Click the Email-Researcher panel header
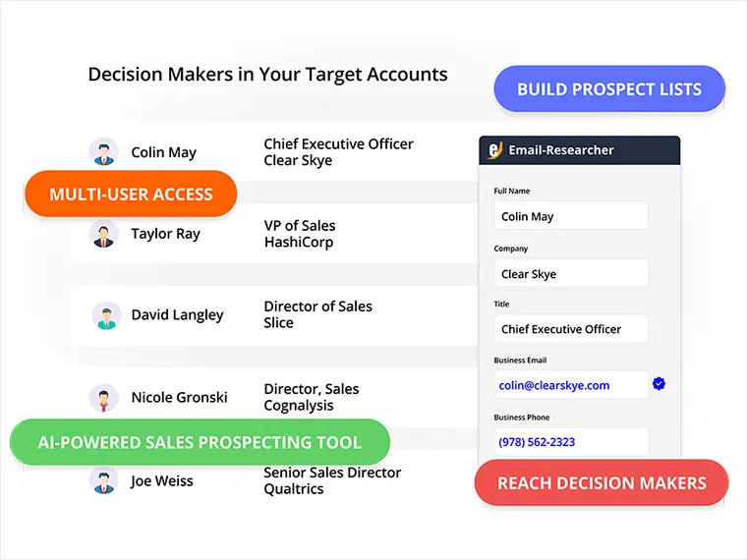The width and height of the screenshot is (747, 560). [580, 150]
